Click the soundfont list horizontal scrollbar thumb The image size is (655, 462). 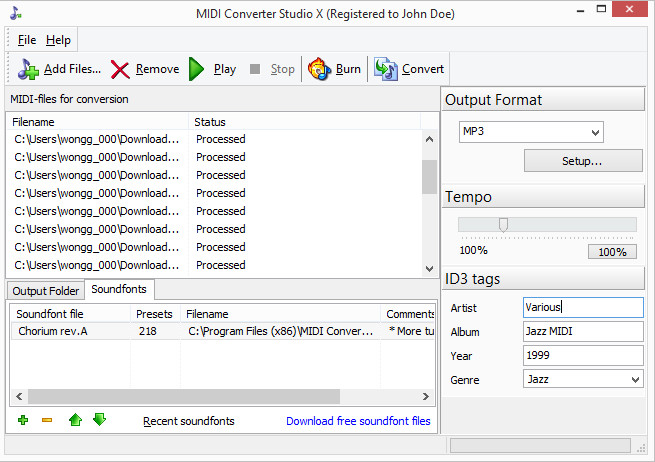[184, 396]
